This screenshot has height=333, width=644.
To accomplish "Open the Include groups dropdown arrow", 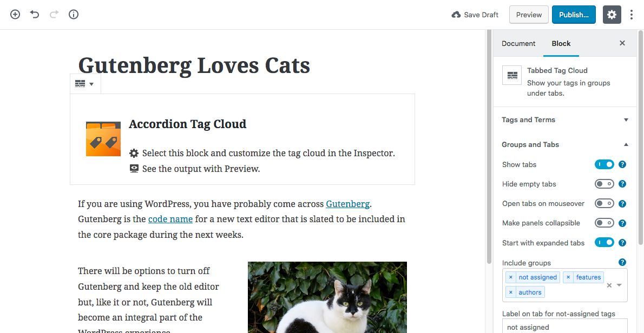I will (x=620, y=285).
